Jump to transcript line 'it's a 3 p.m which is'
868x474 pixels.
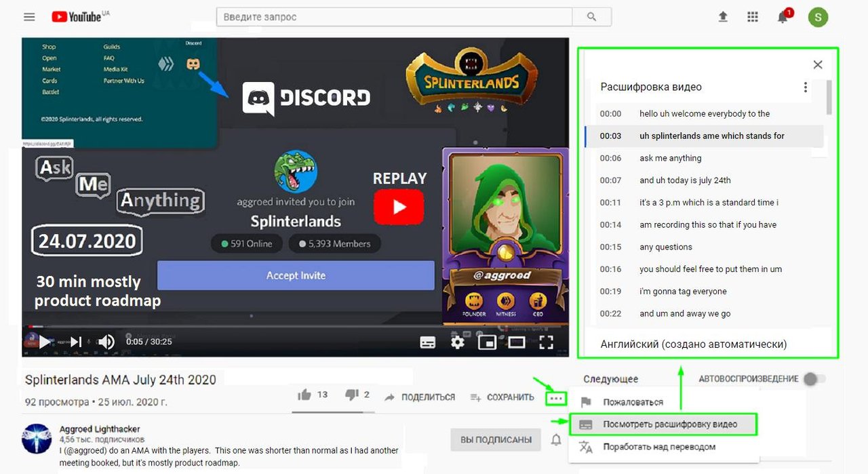pos(704,203)
